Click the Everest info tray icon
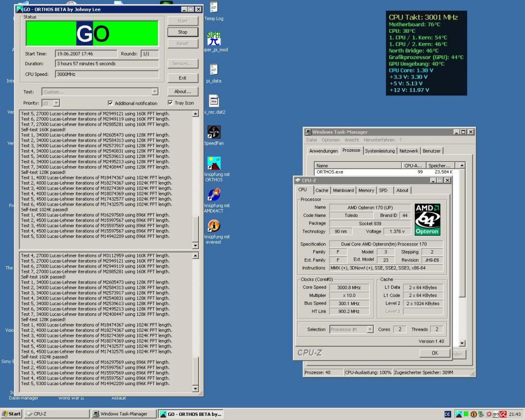 pos(473,414)
